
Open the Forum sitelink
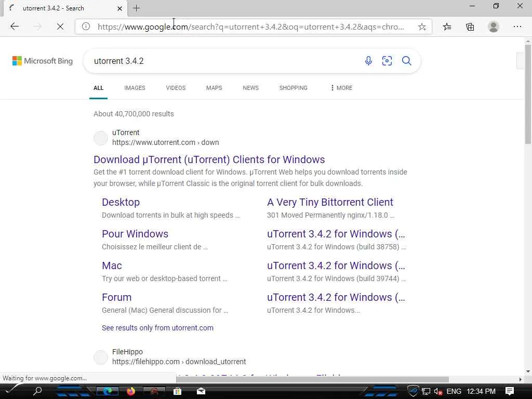click(x=117, y=297)
